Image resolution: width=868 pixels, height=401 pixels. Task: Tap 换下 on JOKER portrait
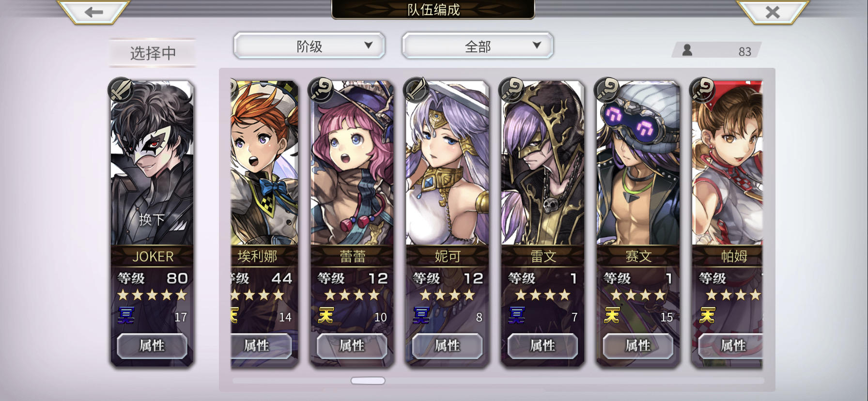click(152, 219)
